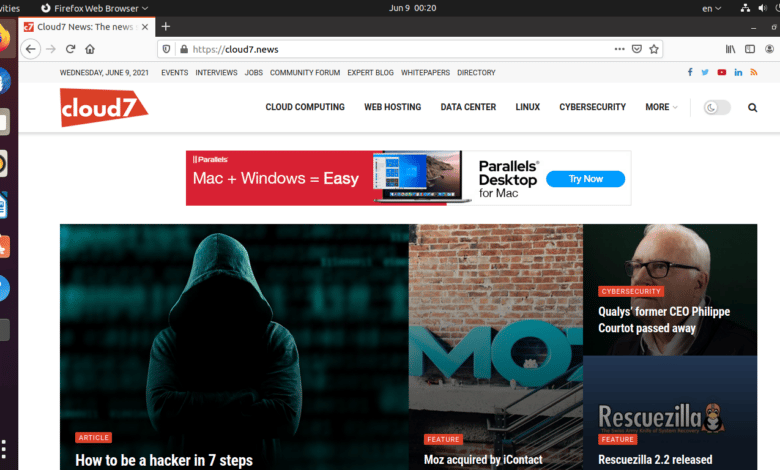Open INTERVIEWS link

click(216, 73)
